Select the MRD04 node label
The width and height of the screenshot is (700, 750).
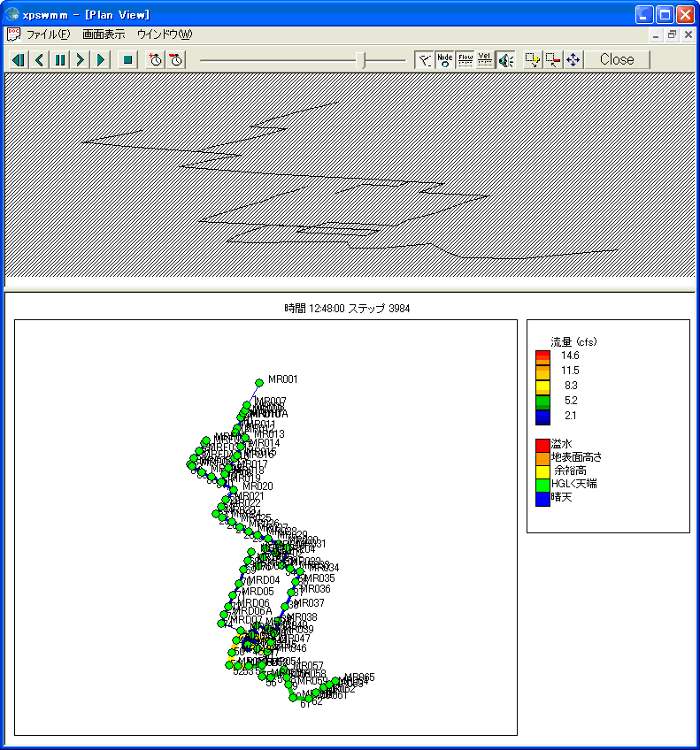click(263, 580)
